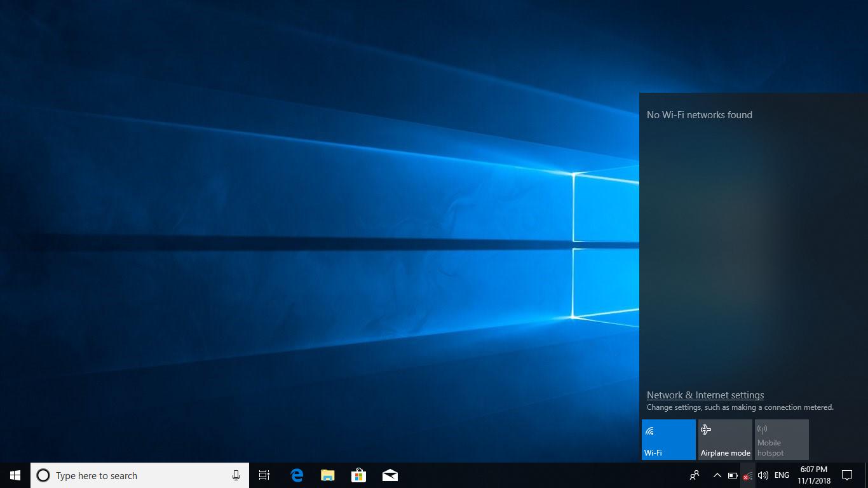Viewport: 868px width, 488px height.
Task: Enable Airplane mode
Action: point(725,440)
